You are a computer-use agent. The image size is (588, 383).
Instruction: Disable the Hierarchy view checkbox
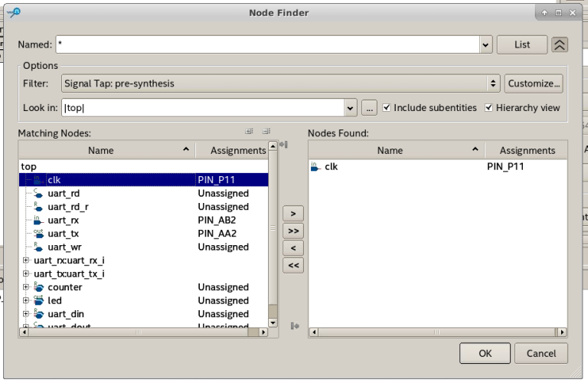489,108
